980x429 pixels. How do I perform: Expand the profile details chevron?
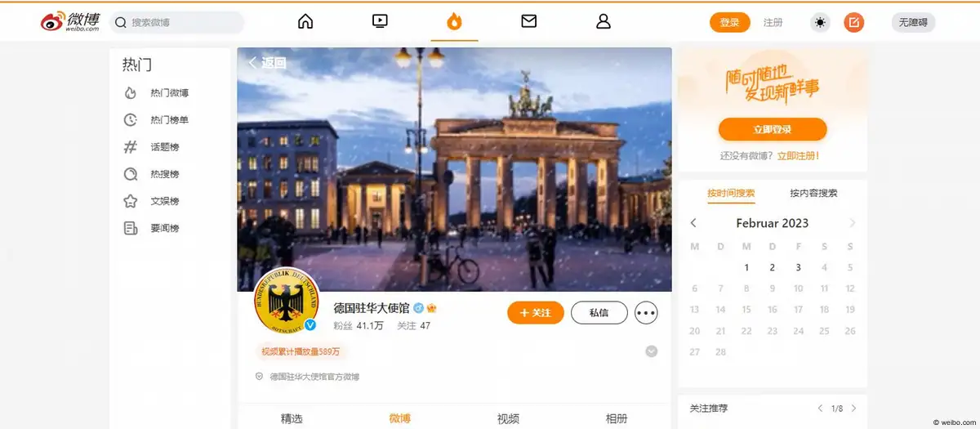coord(651,351)
